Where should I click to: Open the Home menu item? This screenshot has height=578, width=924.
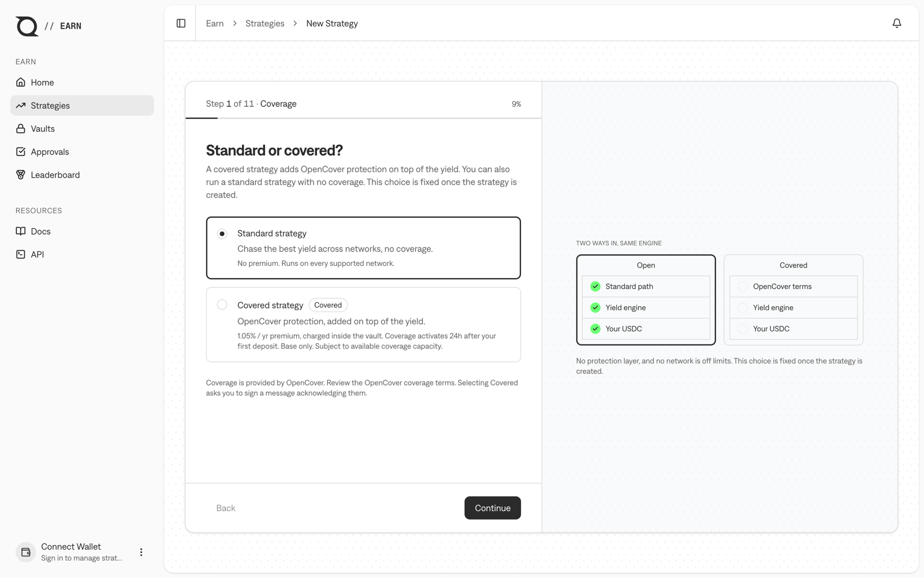pyautogui.click(x=82, y=82)
